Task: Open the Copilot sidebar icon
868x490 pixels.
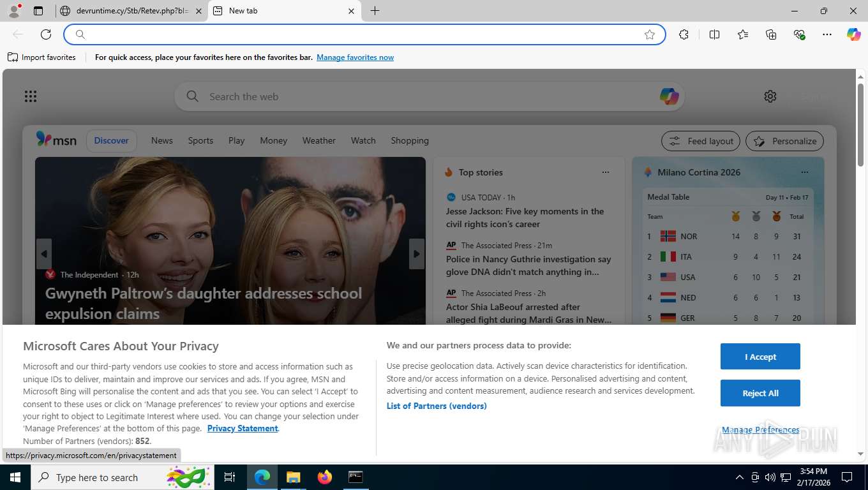Action: coord(853,34)
